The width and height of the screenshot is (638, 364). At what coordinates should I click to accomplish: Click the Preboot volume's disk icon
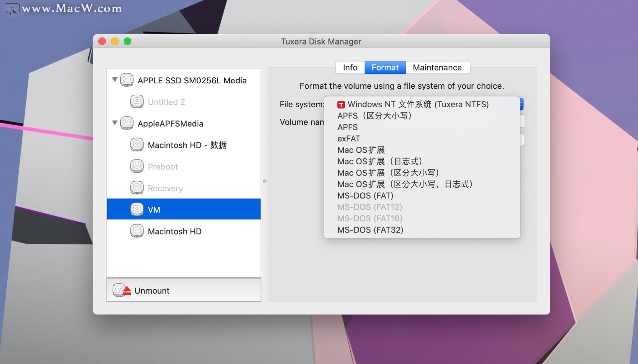coord(137,166)
